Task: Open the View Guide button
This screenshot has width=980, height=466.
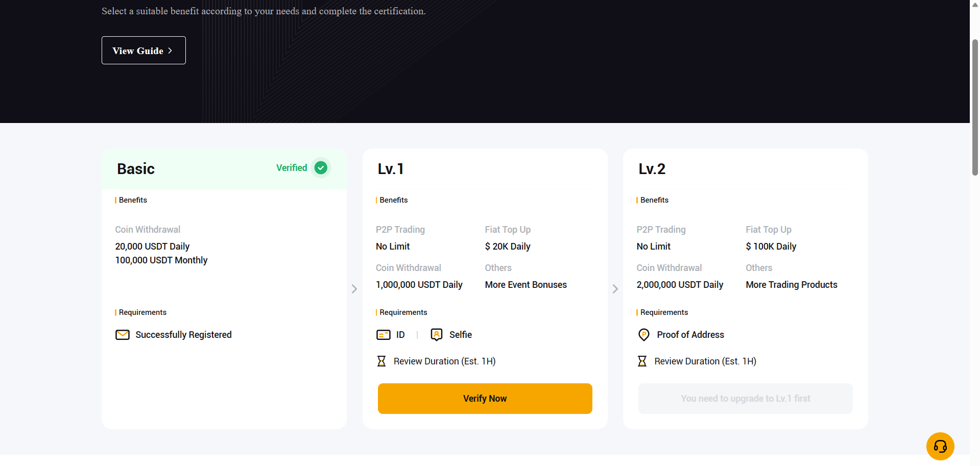Action: (144, 51)
